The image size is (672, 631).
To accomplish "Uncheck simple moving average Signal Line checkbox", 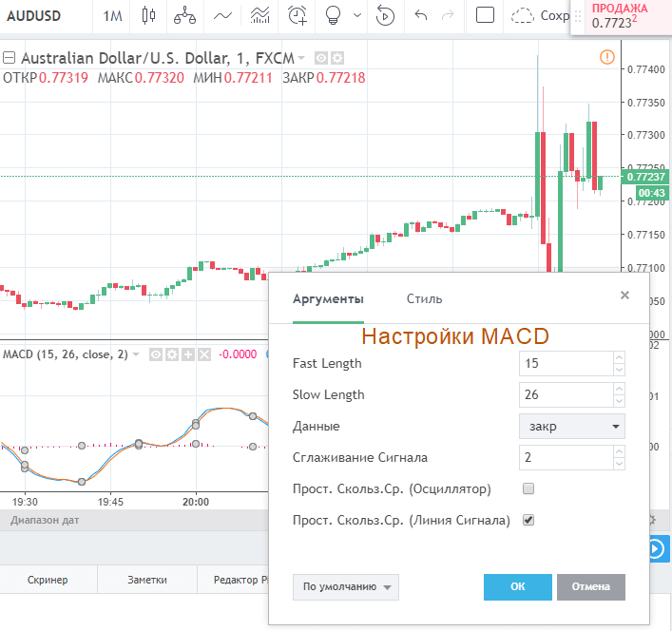I will tap(529, 520).
